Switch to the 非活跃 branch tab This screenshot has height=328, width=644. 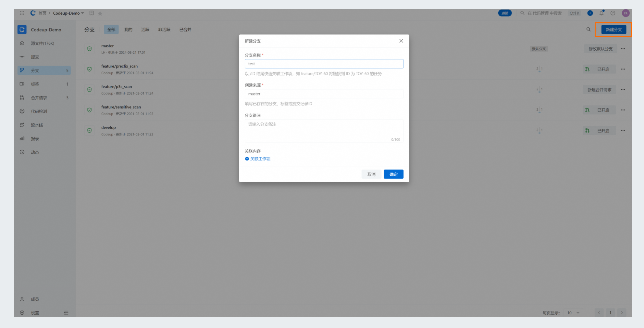pyautogui.click(x=164, y=30)
